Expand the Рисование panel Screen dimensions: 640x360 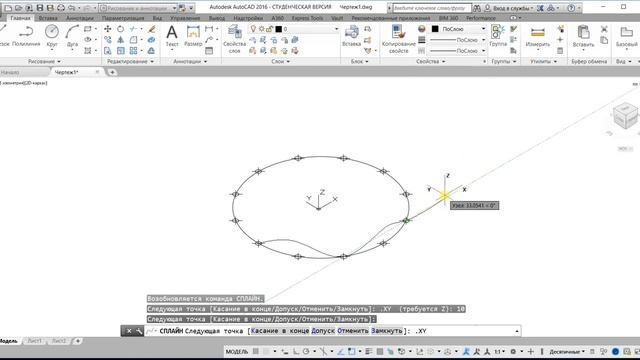(x=44, y=61)
